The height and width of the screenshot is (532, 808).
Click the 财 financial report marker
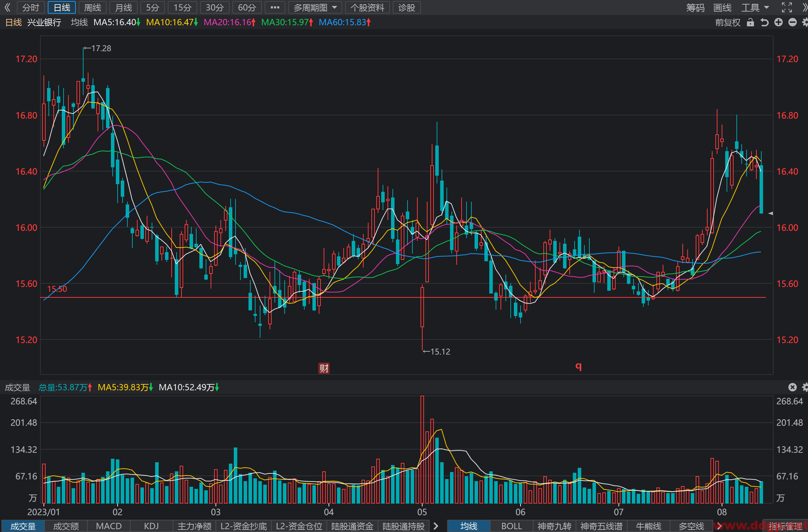(324, 368)
